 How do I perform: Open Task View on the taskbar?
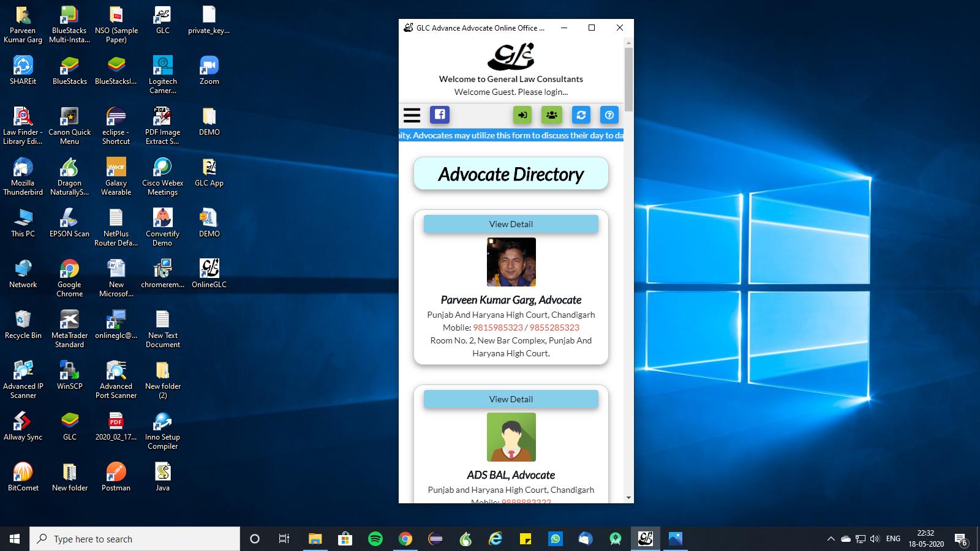tap(284, 539)
